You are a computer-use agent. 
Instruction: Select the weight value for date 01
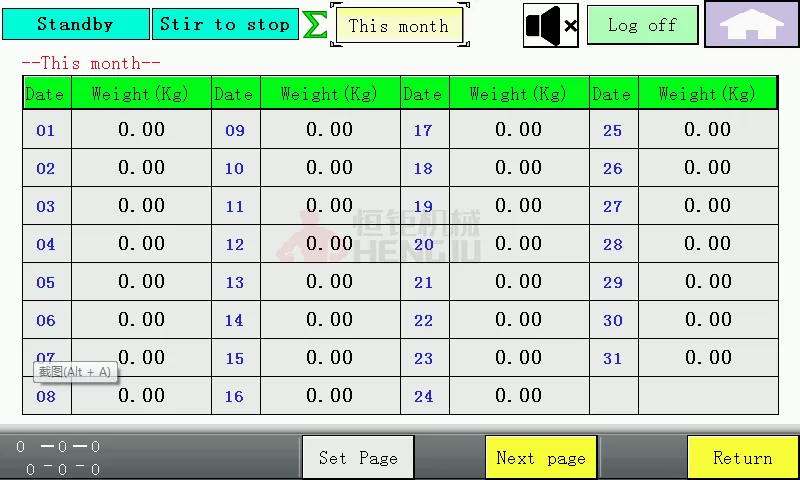click(141, 130)
